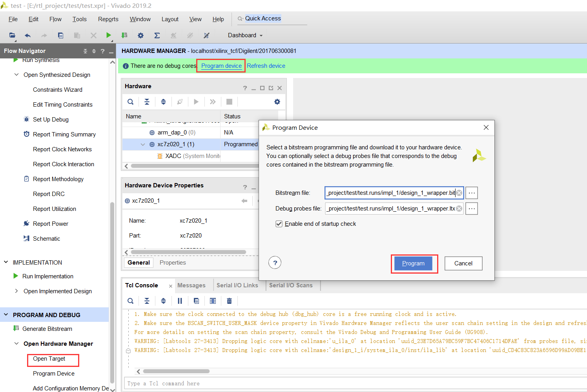587x392 pixels.
Task: Open Report Timing Summary
Action: [x=64, y=134]
